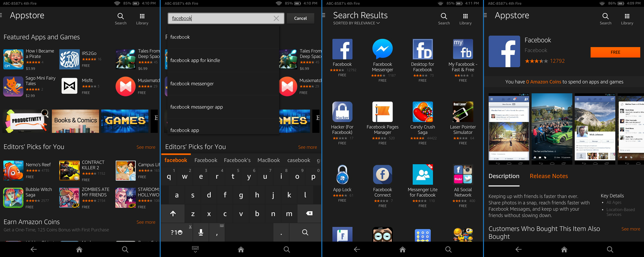
Task: Select the Facebook Messenger app icon
Action: 383,49
